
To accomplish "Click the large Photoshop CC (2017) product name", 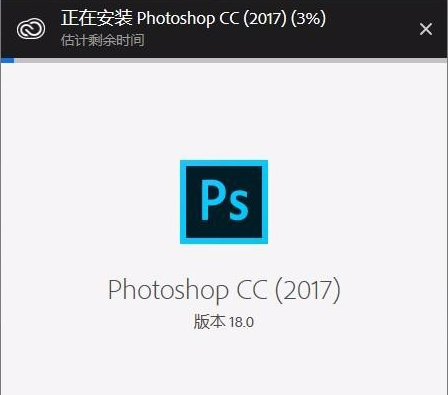I will point(224,290).
